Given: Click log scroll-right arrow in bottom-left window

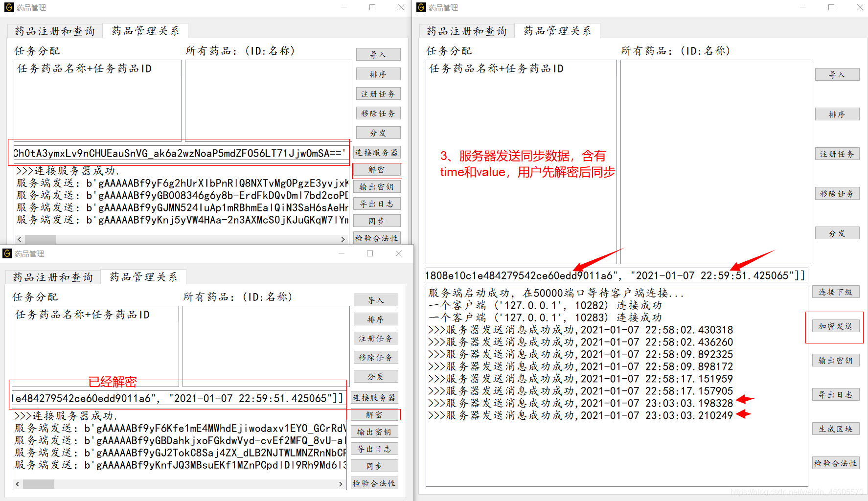Looking at the screenshot, I should pos(341,484).
